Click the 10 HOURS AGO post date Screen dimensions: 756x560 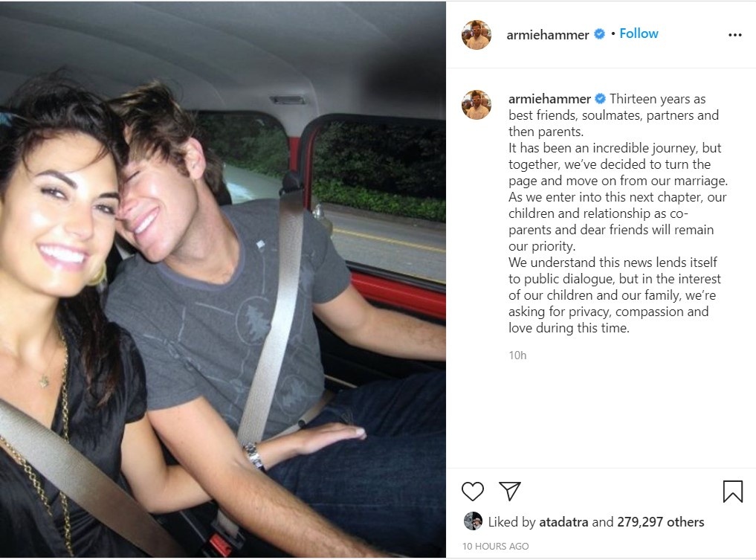495,546
